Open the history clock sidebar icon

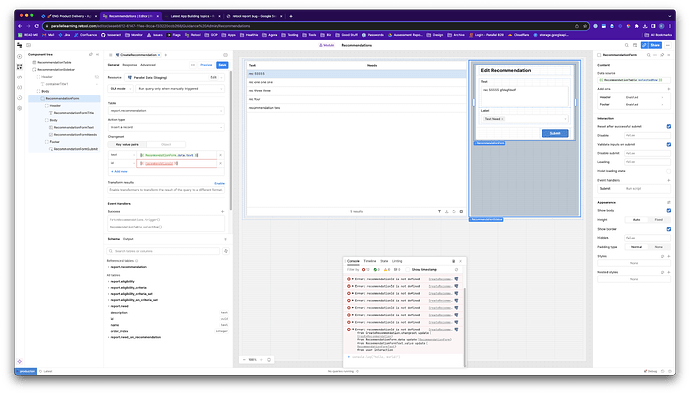(19, 97)
